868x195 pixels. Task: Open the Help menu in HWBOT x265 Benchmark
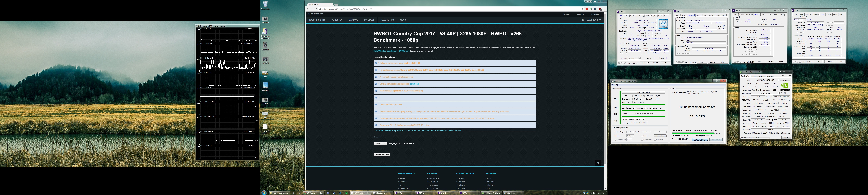click(x=617, y=85)
